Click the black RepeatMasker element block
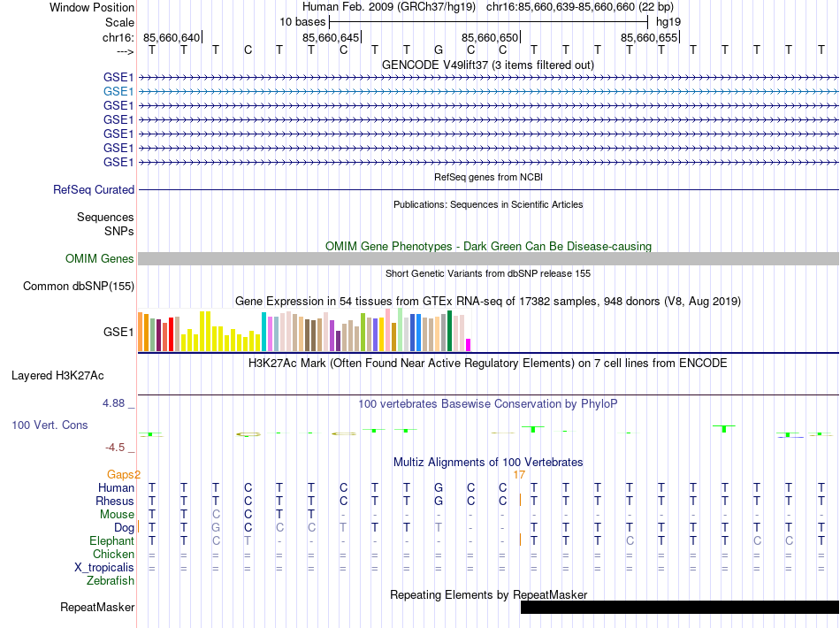This screenshot has height=628, width=840. tap(679, 607)
